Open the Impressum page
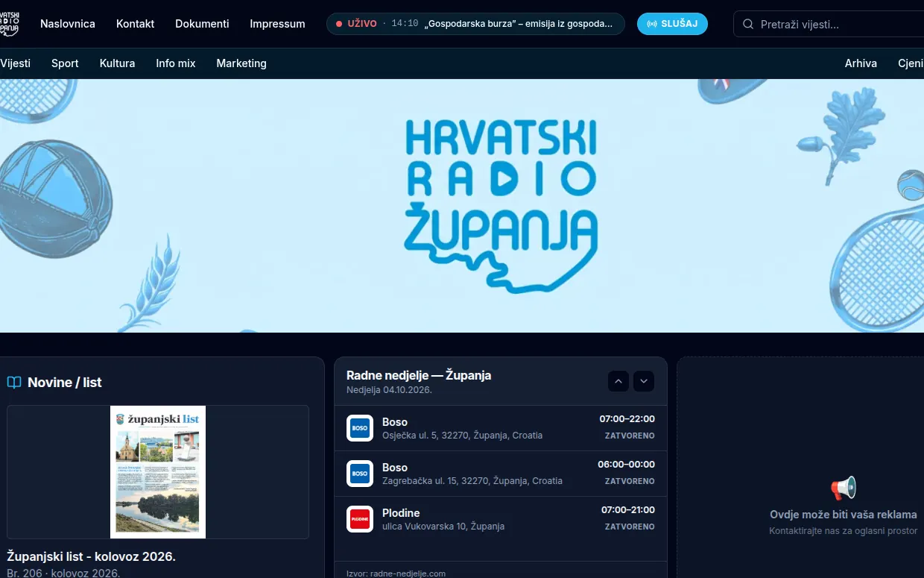 (277, 24)
